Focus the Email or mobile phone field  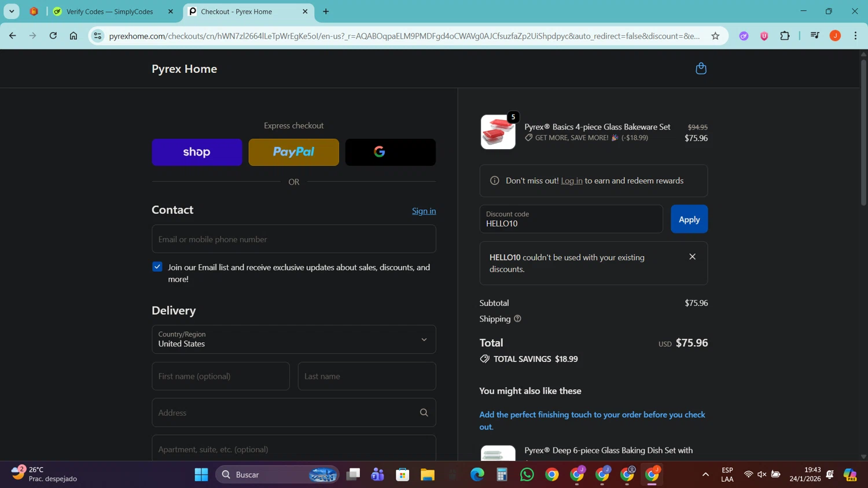[x=294, y=239]
